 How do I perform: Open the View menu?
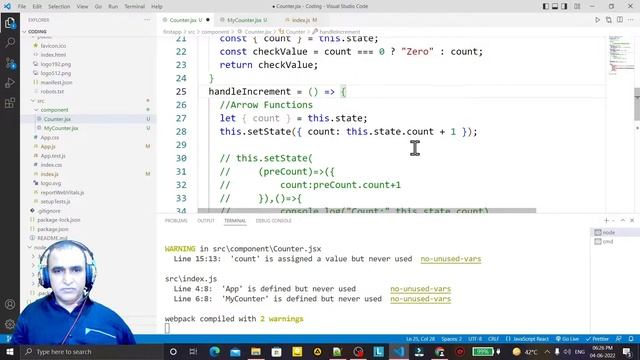click(x=82, y=6)
